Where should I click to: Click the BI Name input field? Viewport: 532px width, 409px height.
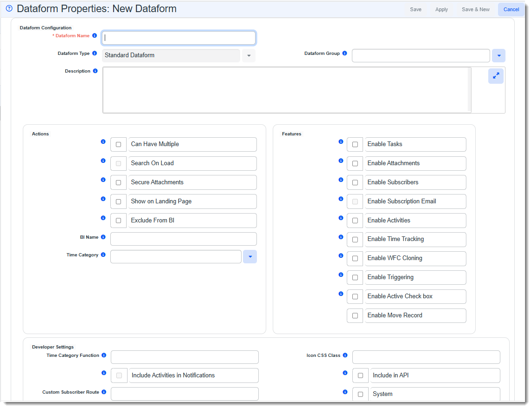(183, 239)
